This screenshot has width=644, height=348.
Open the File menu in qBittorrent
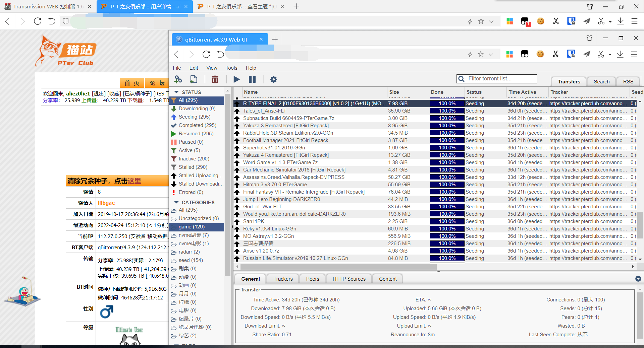coord(177,68)
